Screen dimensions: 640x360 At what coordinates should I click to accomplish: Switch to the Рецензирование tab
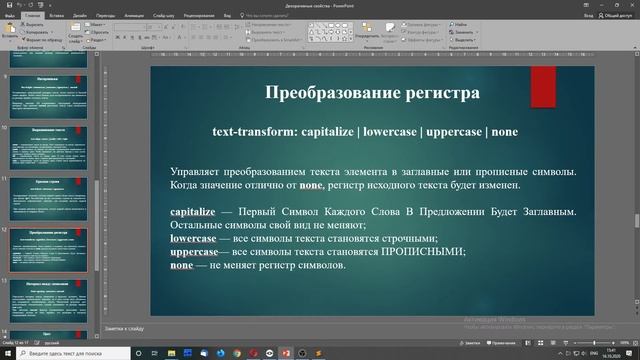tap(199, 16)
